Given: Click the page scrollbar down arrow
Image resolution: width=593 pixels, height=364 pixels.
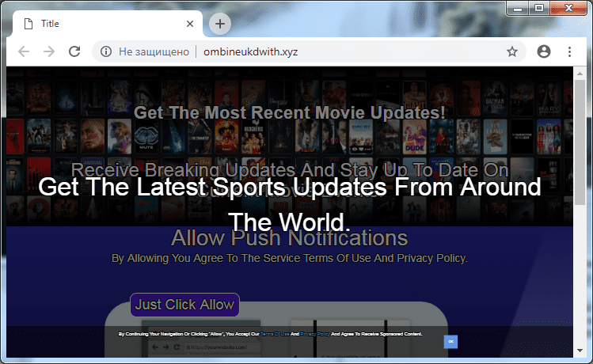Looking at the screenshot, I should tap(580, 348).
